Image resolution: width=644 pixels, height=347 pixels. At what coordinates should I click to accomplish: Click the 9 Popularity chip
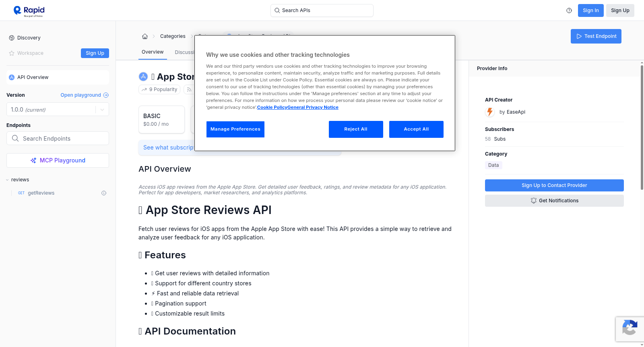[x=160, y=89]
